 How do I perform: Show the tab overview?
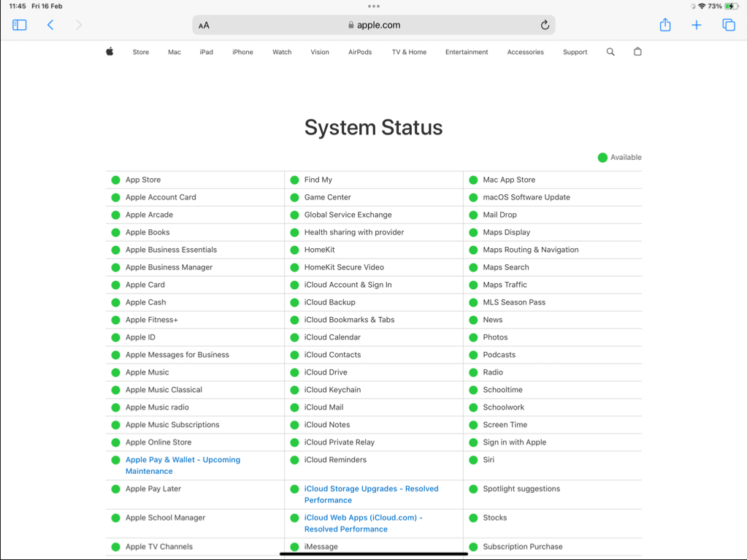tap(729, 25)
